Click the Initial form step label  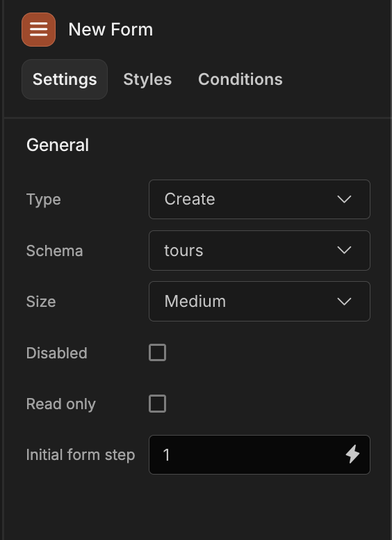[x=81, y=455]
